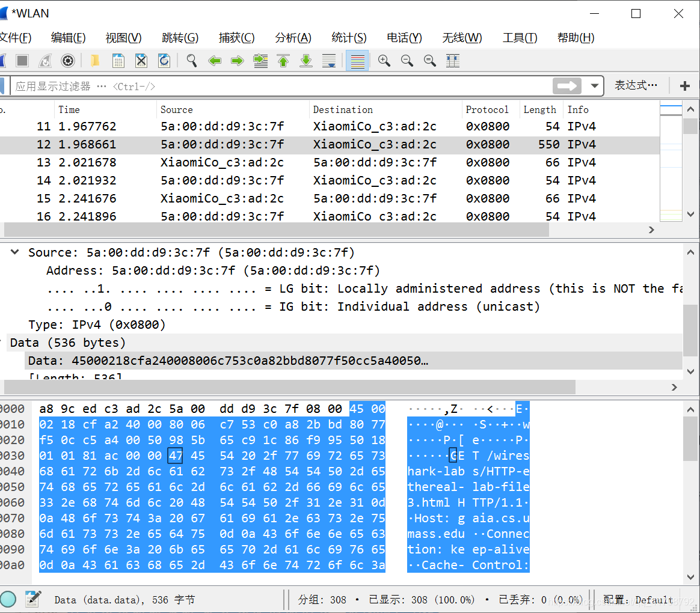Go forward with the right green arrow

(238, 61)
